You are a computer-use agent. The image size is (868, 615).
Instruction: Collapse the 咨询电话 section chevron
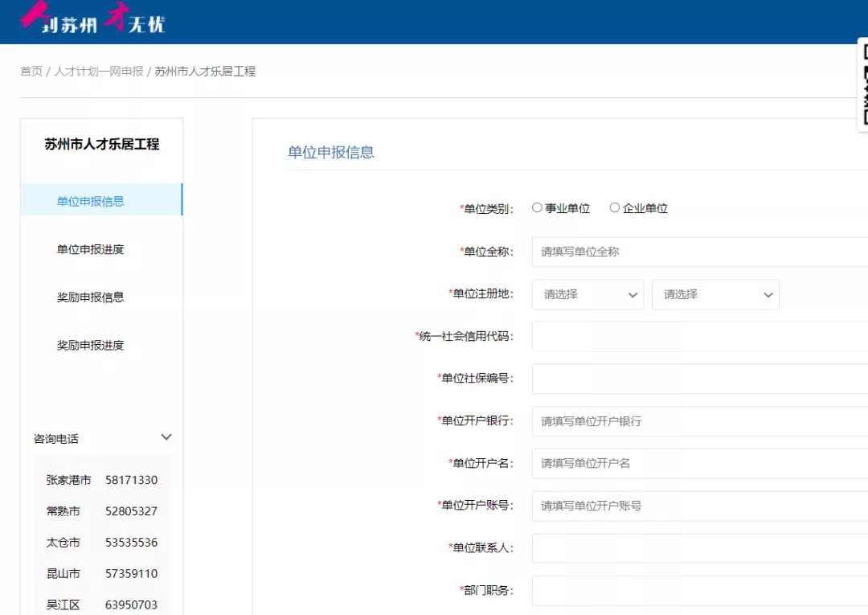pyautogui.click(x=166, y=438)
